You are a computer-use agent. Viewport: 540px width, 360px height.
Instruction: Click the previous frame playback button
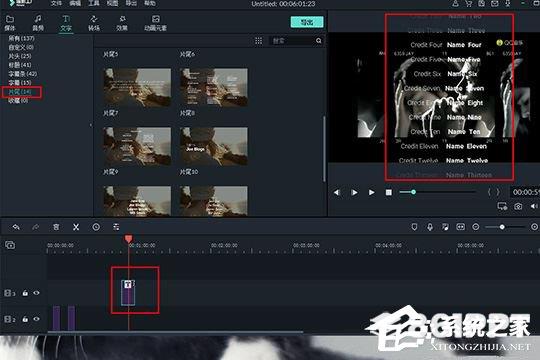click(337, 192)
